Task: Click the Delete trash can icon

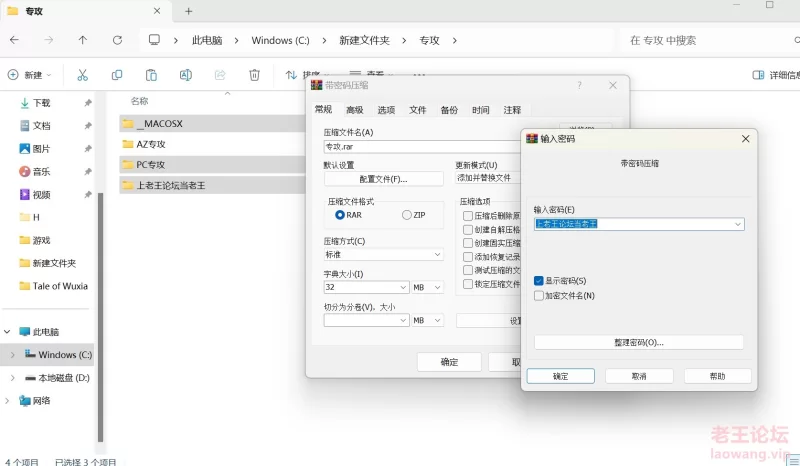Action: (x=254, y=75)
